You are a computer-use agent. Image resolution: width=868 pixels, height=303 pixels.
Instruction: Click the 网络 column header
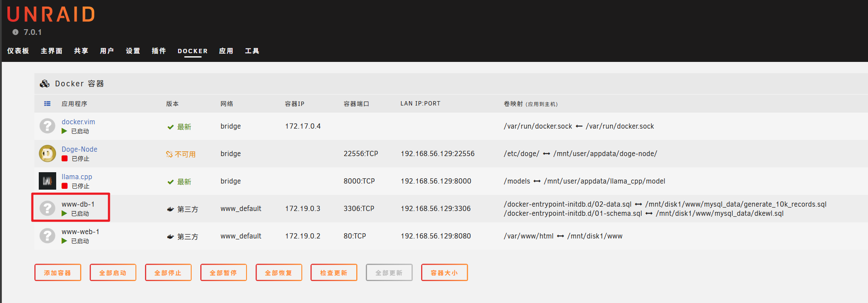coord(227,104)
